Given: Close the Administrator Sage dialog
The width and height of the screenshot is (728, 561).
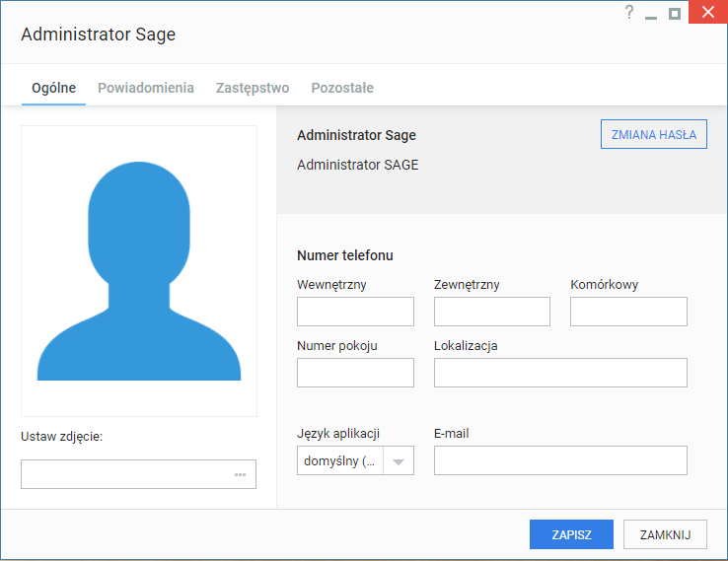Looking at the screenshot, I should coord(708,12).
